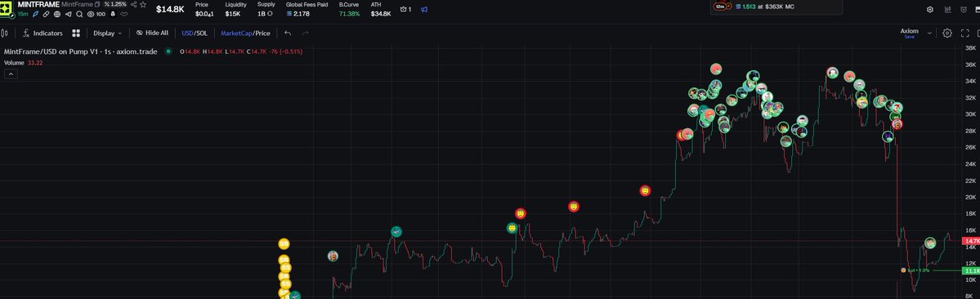Open the top-right alarm clock icon
This screenshot has height=299, width=980.
[x=964, y=9]
